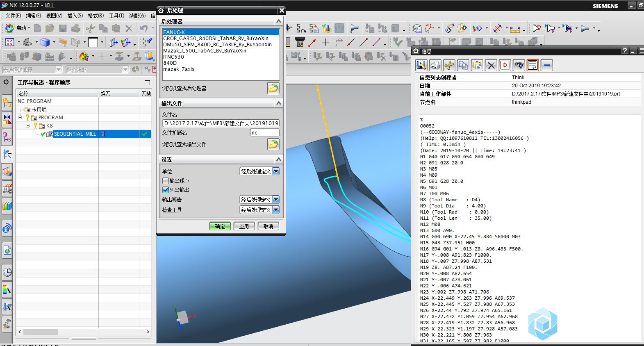The image size is (644, 346).
Task: Toggle the word wrap icon in the 信息 window
Action: click(x=533, y=65)
